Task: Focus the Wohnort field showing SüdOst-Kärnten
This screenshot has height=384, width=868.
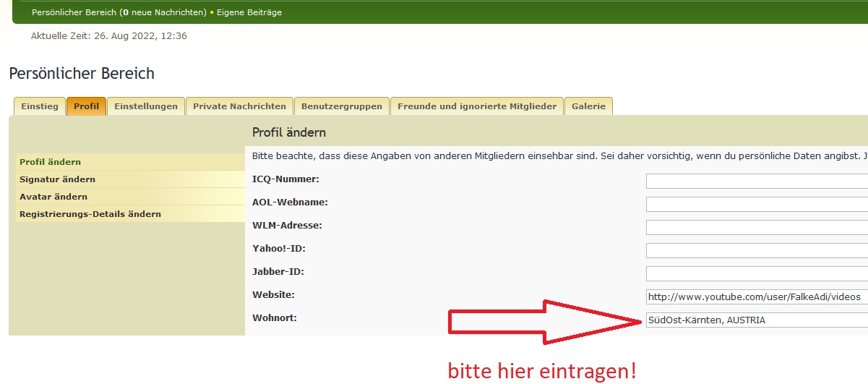Action: click(756, 320)
